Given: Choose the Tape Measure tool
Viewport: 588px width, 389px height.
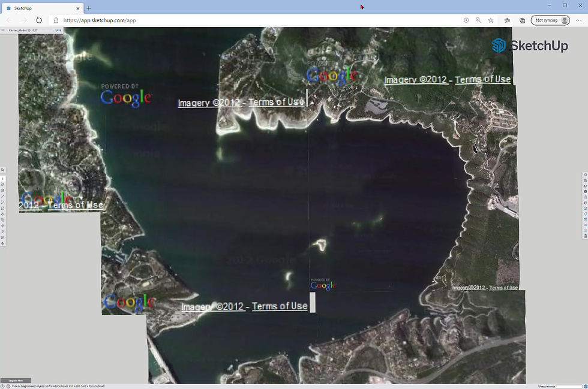Looking at the screenshot, I should pyautogui.click(x=2, y=231).
